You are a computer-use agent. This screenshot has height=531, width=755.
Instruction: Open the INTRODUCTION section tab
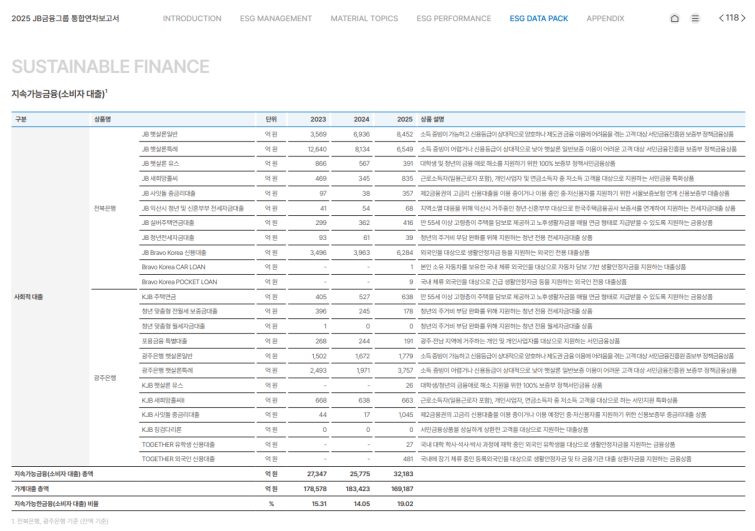[192, 18]
